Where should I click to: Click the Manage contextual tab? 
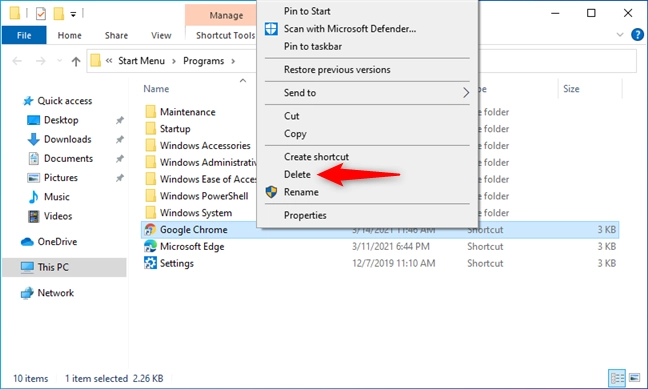click(x=226, y=15)
